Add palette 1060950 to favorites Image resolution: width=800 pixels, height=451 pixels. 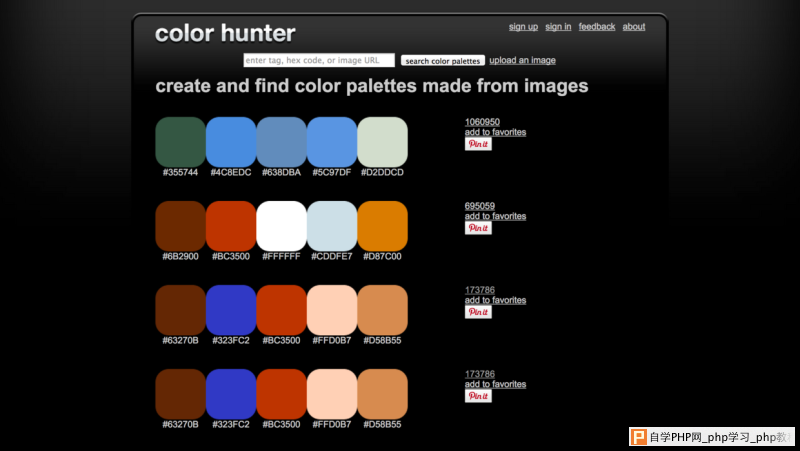pos(495,132)
